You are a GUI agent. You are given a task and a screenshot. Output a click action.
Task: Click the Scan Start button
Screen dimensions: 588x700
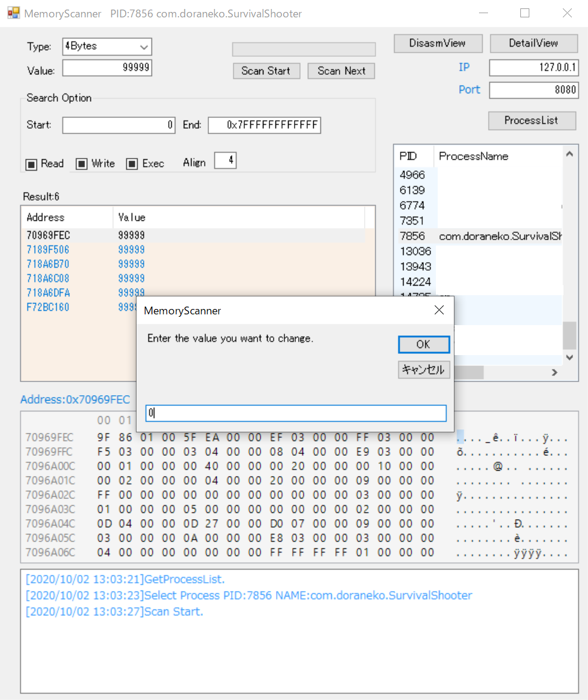266,71
